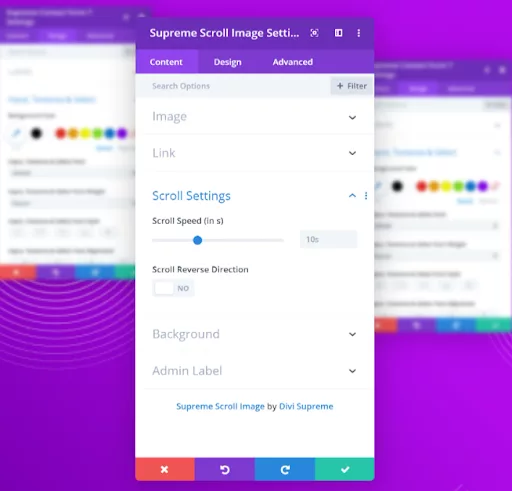Open the three-dot menu in settings header

(359, 33)
